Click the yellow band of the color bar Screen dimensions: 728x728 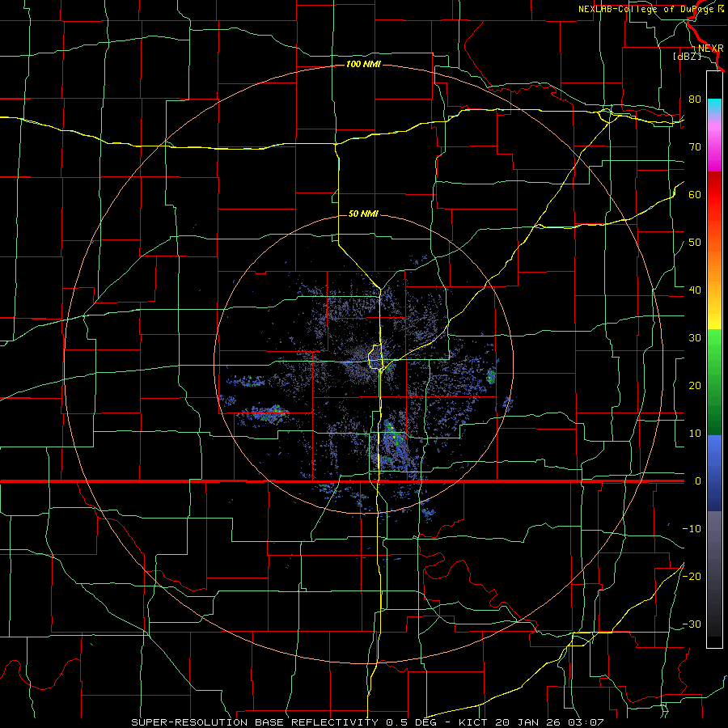click(714, 315)
